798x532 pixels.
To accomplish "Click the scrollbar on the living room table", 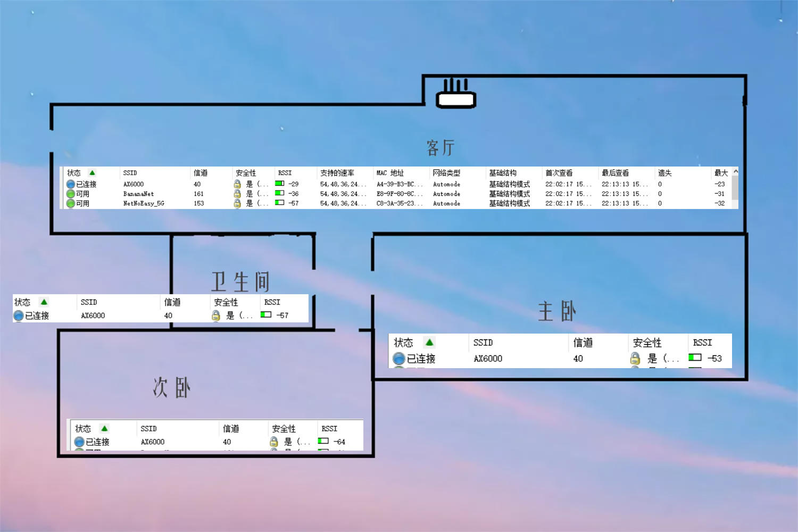I will pyautogui.click(x=734, y=189).
